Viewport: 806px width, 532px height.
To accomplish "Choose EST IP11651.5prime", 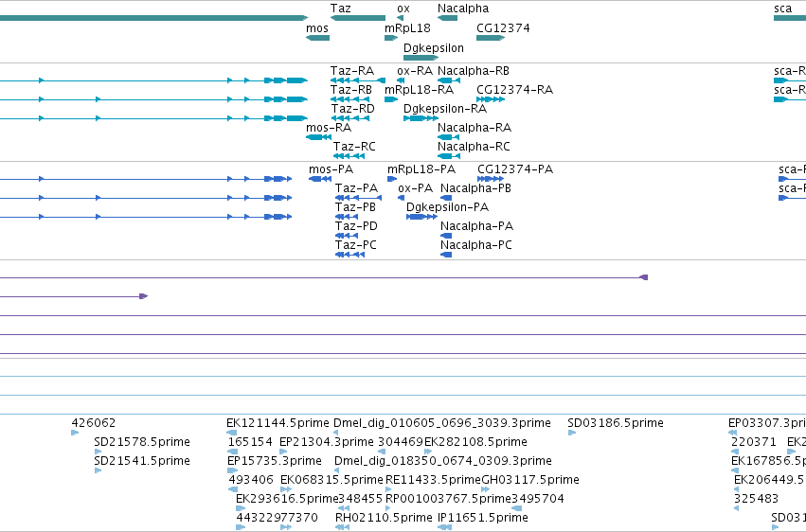I will [483, 518].
